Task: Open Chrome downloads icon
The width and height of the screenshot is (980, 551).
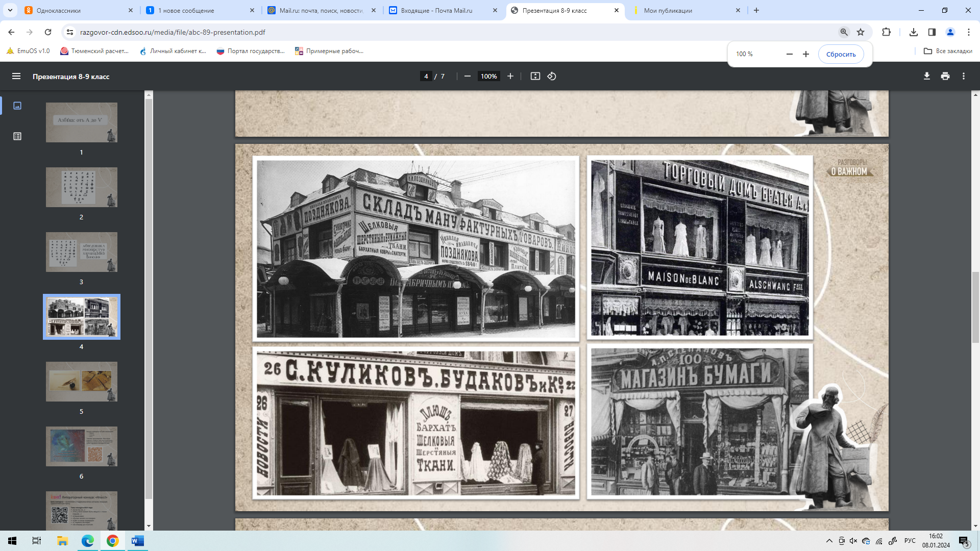Action: coord(914,32)
